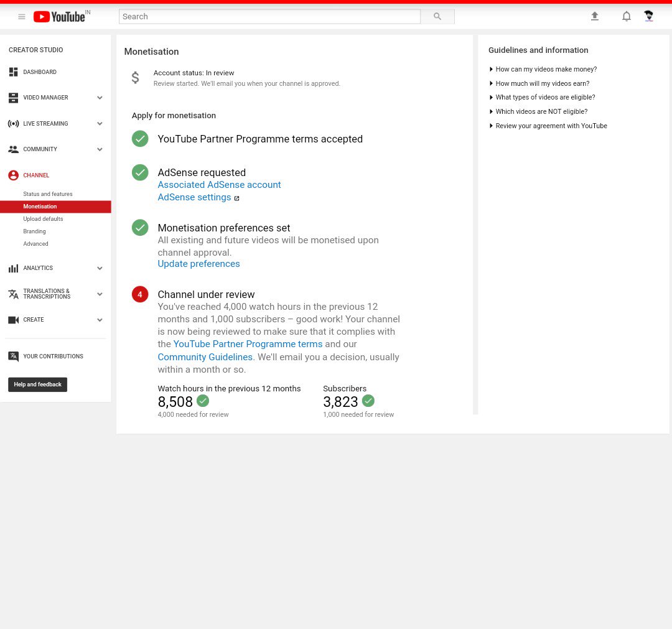This screenshot has width=672, height=629.
Task: Open Branding menu item
Action: [x=34, y=231]
